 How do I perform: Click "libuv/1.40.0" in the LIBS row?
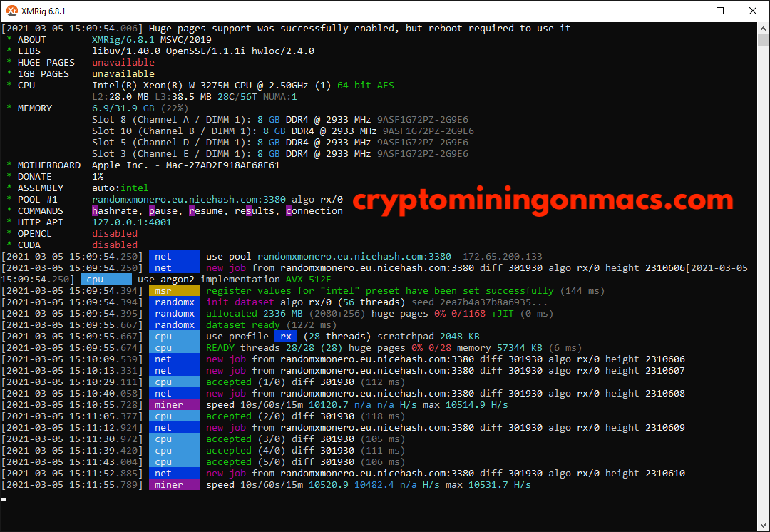125,51
